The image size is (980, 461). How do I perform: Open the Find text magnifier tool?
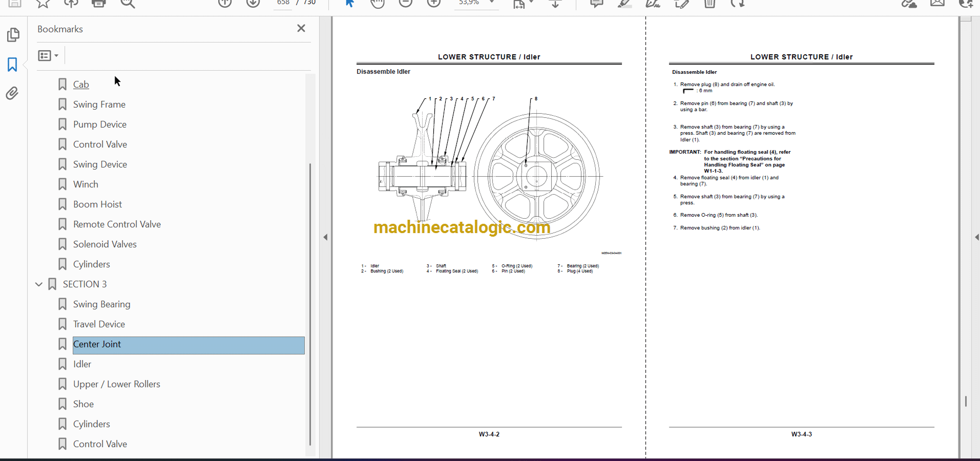[x=128, y=4]
